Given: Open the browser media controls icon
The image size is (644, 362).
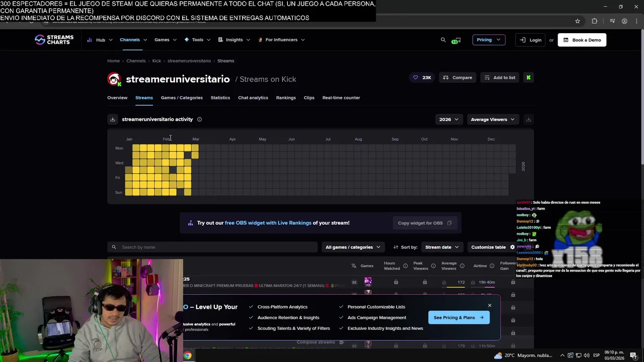Looking at the screenshot, I should [612, 21].
